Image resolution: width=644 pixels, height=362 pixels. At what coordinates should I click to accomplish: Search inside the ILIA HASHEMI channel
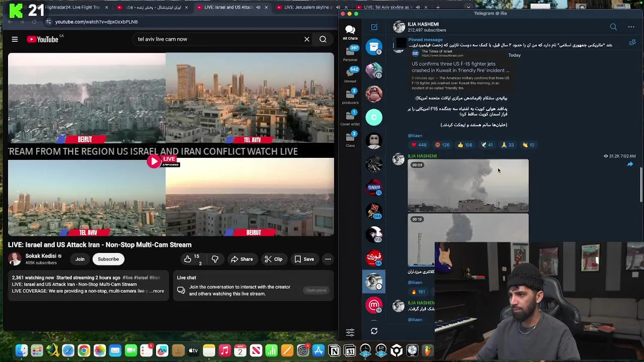(613, 27)
